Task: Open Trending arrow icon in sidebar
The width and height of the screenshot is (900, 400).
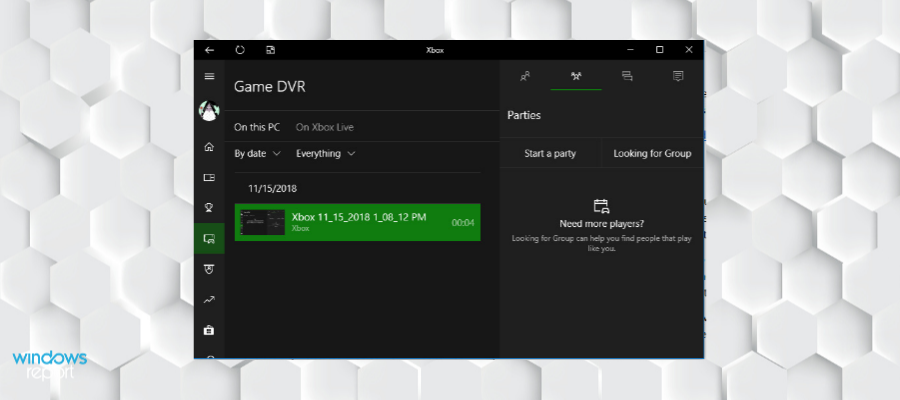Action: point(210,299)
